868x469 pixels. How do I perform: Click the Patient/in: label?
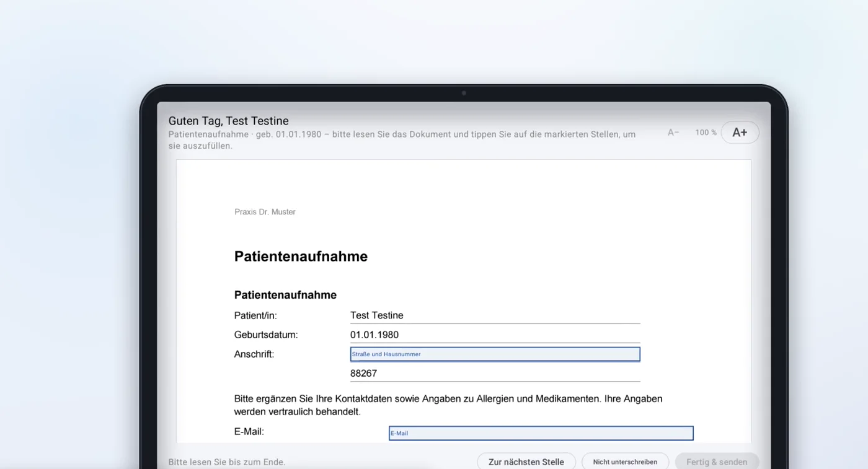(255, 315)
